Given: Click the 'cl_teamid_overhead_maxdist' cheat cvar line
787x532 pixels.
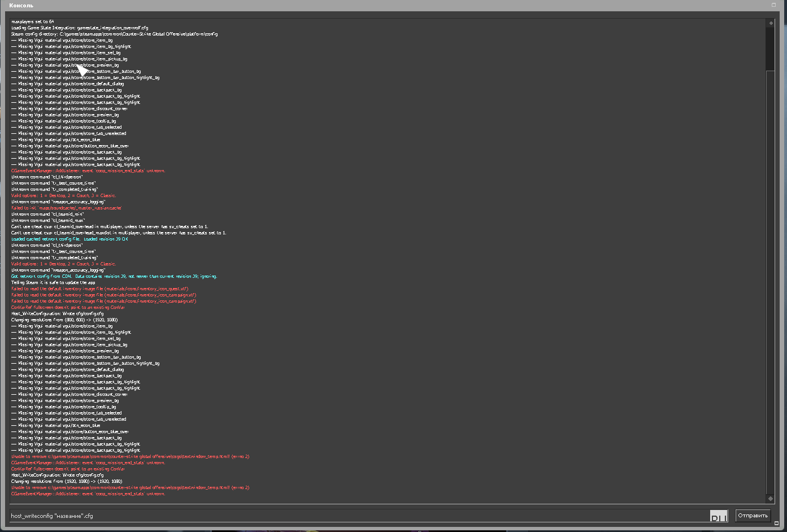Looking at the screenshot, I should click(x=119, y=233).
